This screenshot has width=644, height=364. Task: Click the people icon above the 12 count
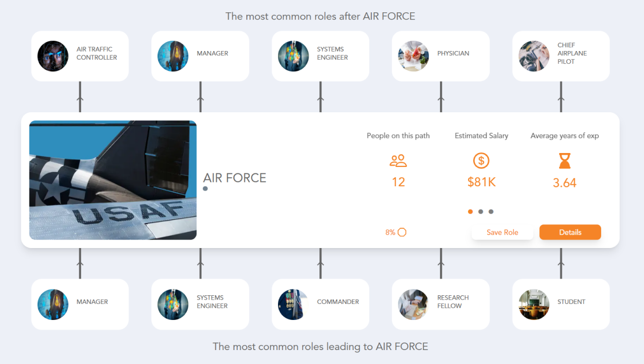pyautogui.click(x=398, y=161)
